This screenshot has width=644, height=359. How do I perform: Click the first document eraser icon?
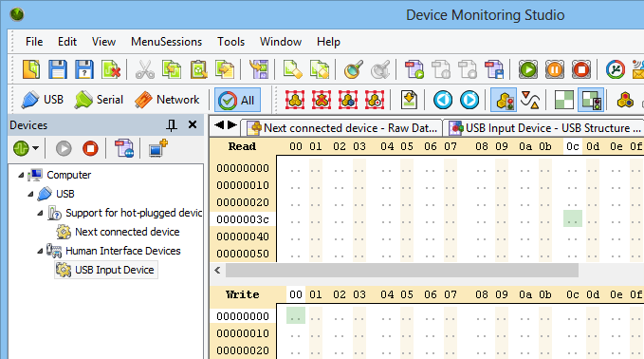(293, 69)
